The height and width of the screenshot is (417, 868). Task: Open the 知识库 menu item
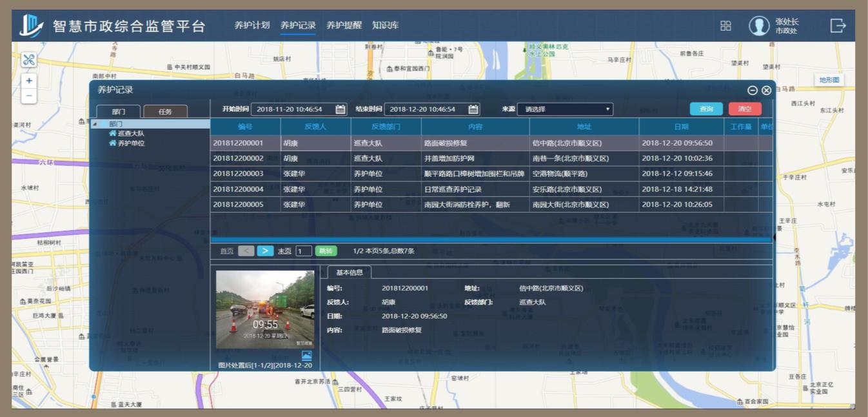click(385, 26)
